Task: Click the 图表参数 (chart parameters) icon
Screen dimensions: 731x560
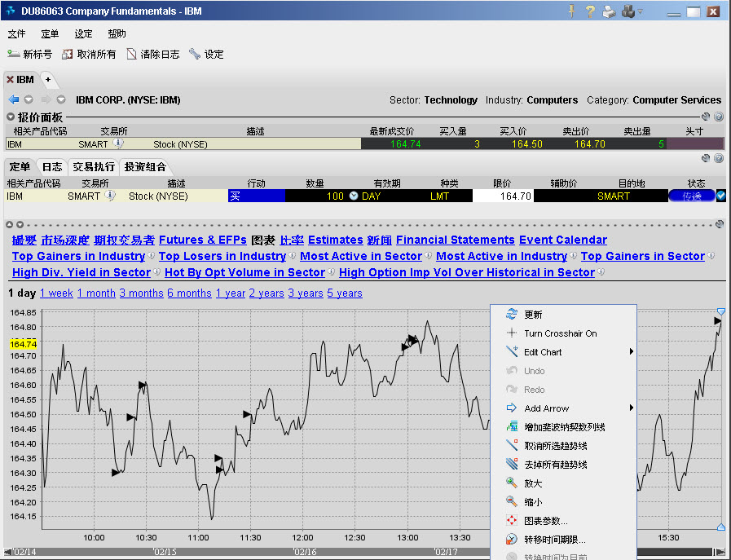Action: pyautogui.click(x=512, y=521)
